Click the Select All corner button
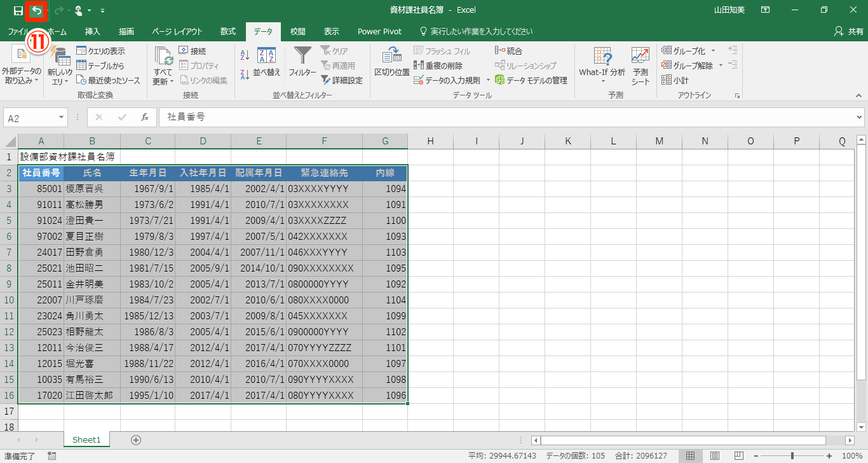The image size is (868, 463). click(x=9, y=141)
